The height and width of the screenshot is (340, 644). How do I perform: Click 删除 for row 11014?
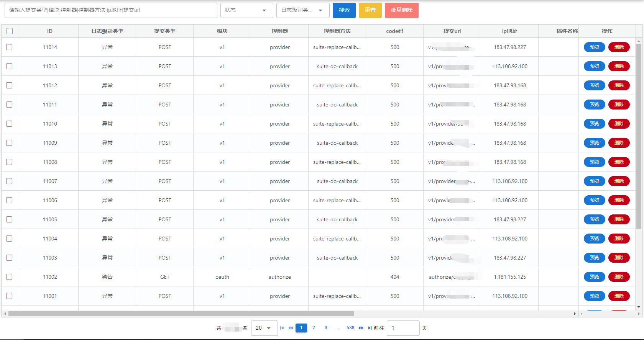[619, 47]
